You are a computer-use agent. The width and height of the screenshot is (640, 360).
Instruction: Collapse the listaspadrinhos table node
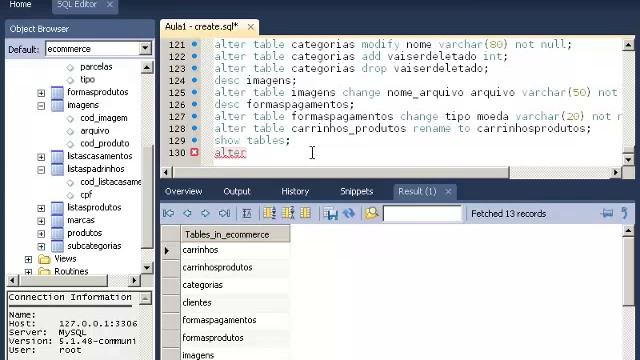click(41, 169)
